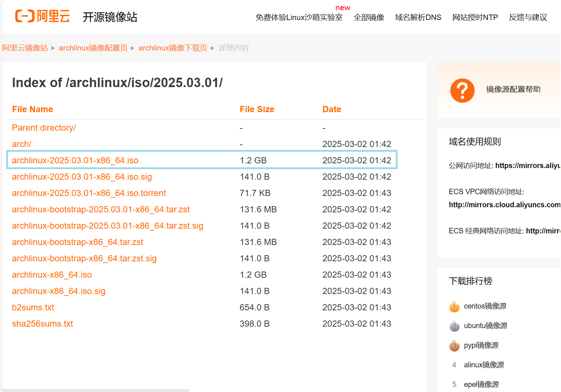This screenshot has height=392, width=561.
Task: Download archlinux-x86_64.iso file
Action: tap(52, 275)
